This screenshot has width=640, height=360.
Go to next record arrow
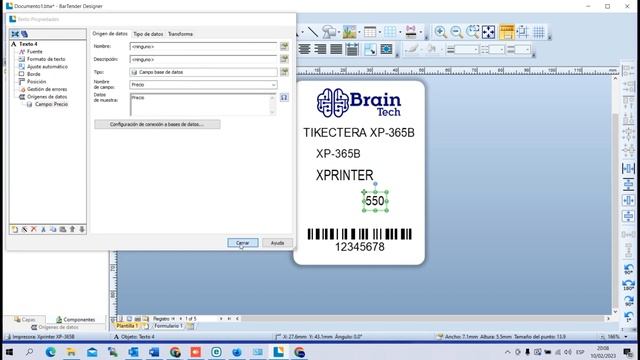click(221, 318)
